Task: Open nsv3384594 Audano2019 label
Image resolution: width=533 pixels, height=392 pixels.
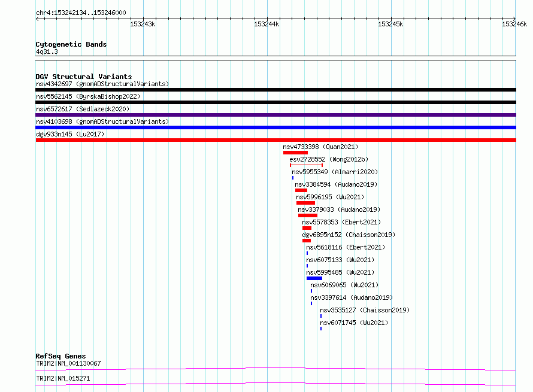Action: (x=336, y=184)
